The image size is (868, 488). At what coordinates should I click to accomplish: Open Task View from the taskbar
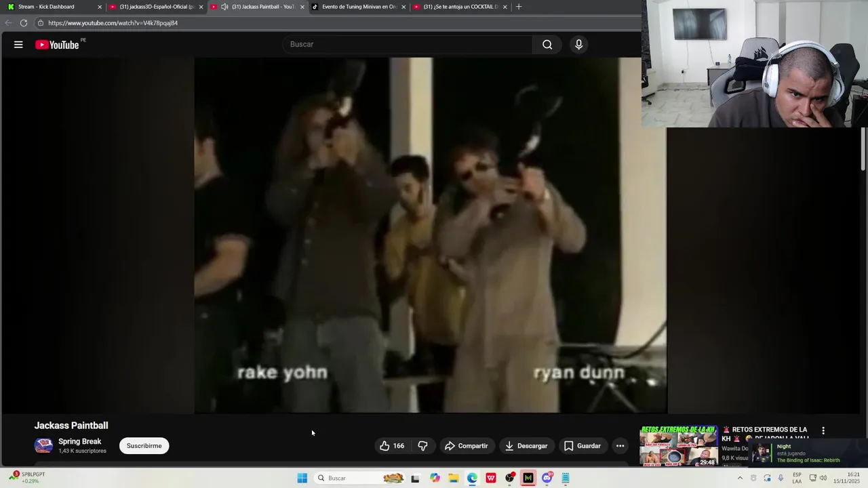[x=415, y=479]
